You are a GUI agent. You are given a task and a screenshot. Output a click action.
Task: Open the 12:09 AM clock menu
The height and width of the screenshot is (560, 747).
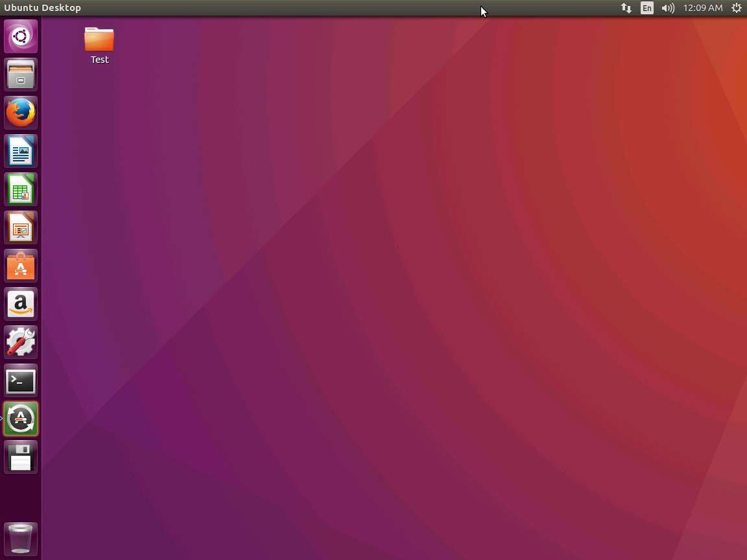[x=703, y=8]
